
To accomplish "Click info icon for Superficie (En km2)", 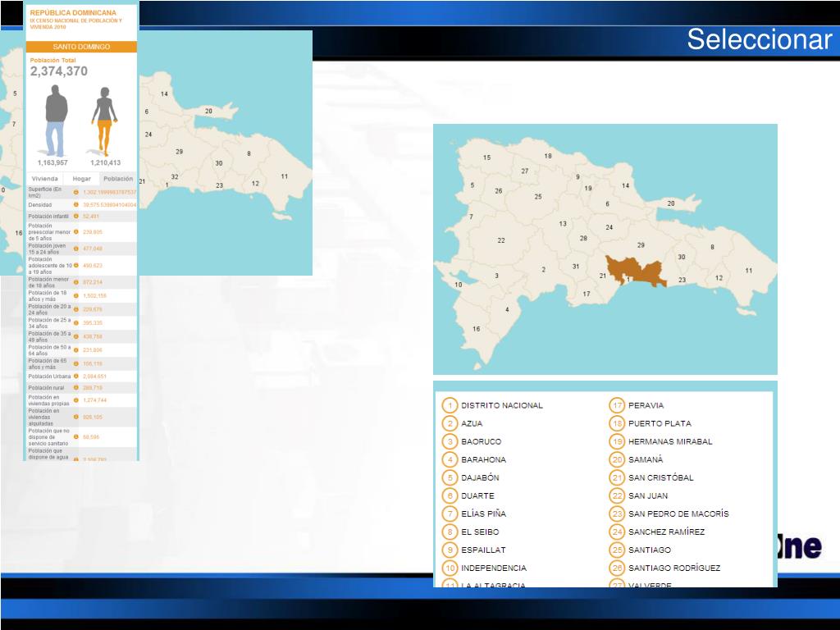I will tap(76, 192).
